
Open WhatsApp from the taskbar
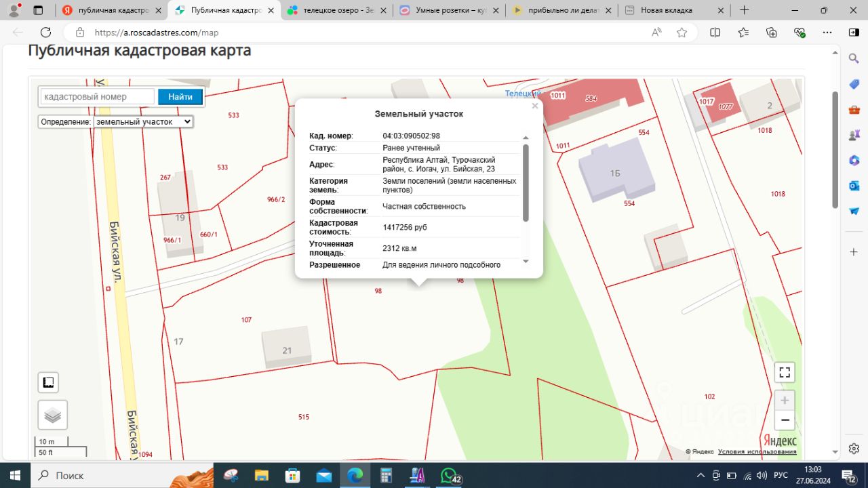pos(448,475)
